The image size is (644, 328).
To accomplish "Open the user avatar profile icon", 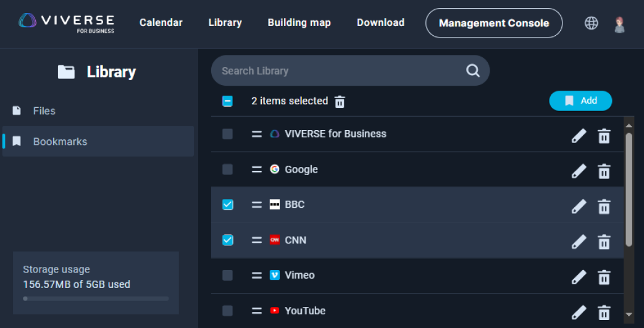I will click(619, 24).
